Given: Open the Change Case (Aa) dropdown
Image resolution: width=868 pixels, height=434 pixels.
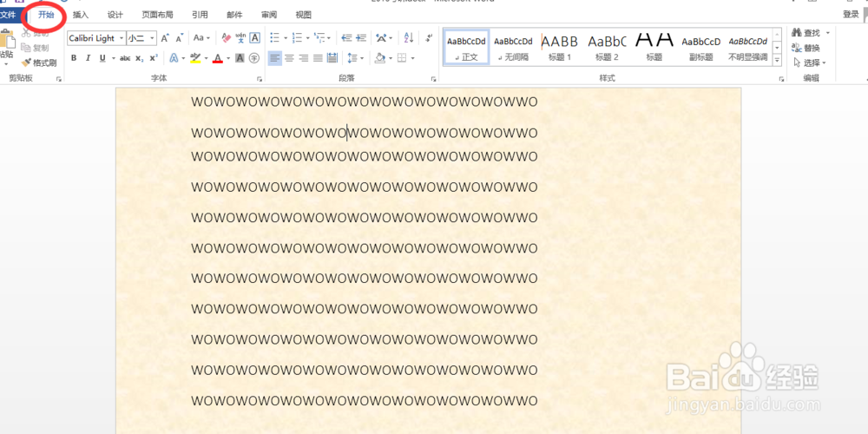Looking at the screenshot, I should pyautogui.click(x=201, y=38).
